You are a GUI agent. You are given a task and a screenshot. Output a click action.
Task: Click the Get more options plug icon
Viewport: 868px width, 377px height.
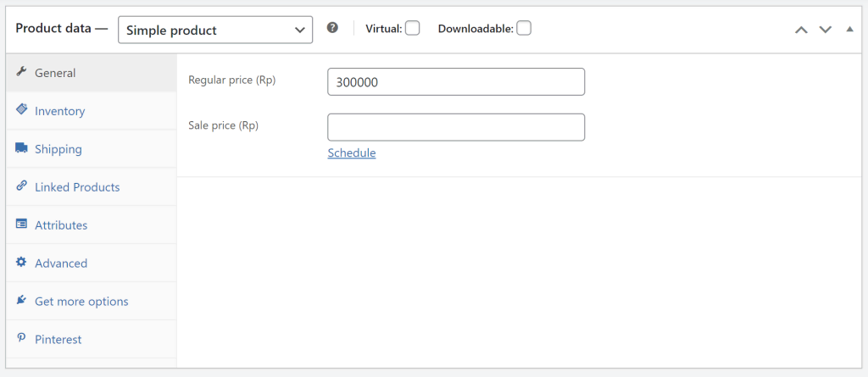coord(21,301)
